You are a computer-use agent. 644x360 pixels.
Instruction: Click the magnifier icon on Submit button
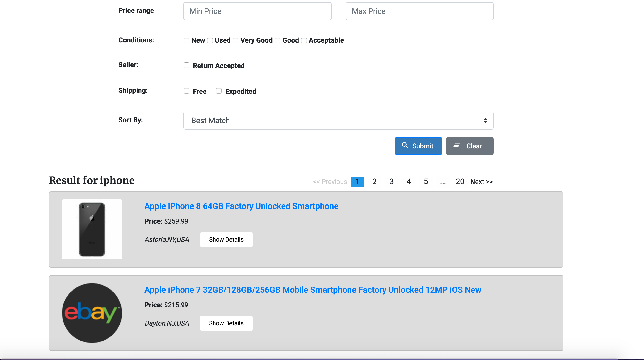pyautogui.click(x=405, y=145)
